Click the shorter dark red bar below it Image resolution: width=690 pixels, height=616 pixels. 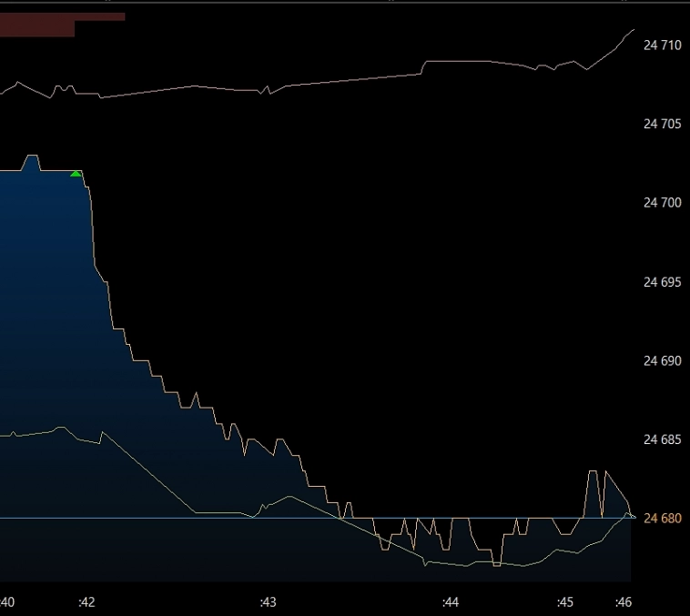click(x=36, y=29)
